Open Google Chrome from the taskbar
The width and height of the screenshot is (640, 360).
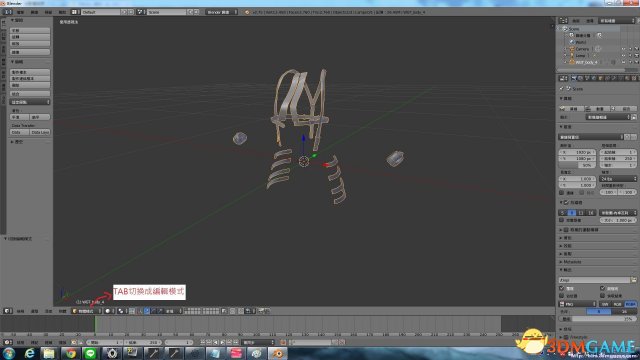coord(71,353)
